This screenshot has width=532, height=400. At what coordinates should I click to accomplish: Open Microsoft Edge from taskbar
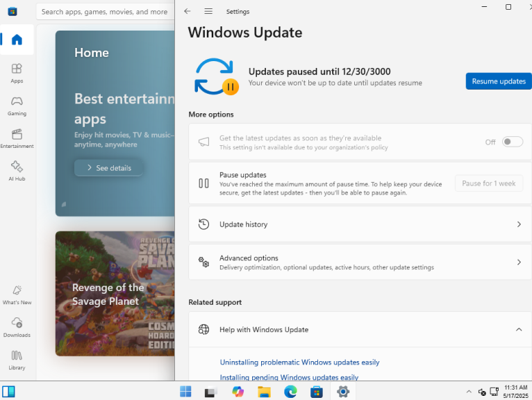tap(290, 392)
